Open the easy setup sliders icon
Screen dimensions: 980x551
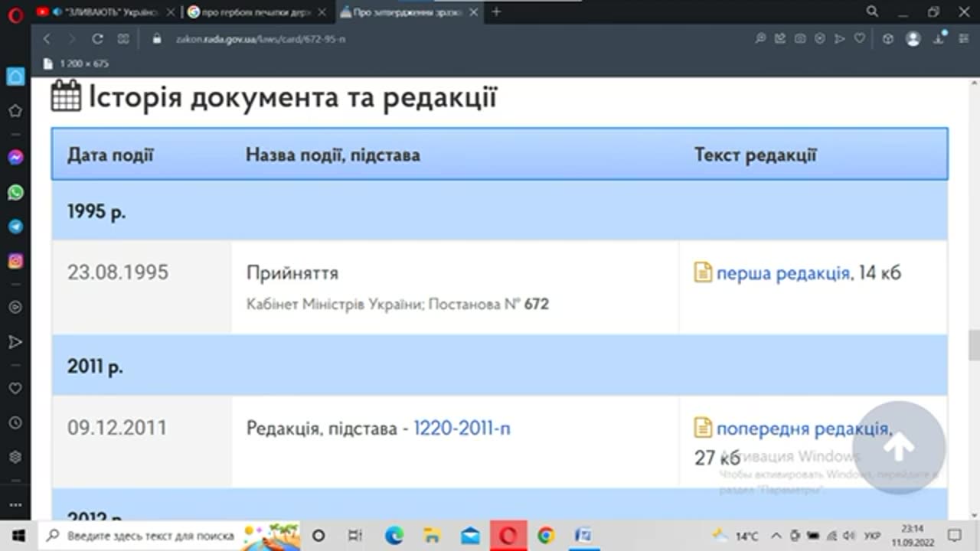pos(965,38)
